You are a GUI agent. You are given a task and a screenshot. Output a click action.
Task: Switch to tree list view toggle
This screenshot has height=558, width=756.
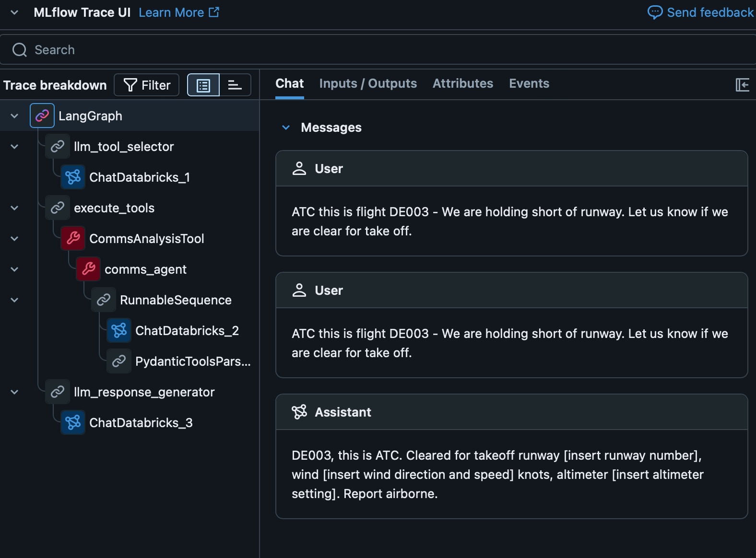tap(203, 85)
